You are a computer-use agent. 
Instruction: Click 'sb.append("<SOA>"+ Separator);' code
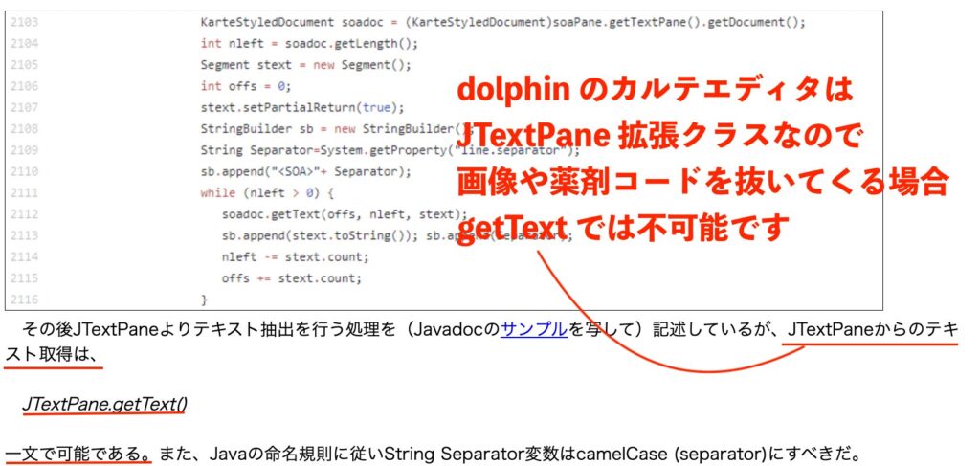point(305,172)
